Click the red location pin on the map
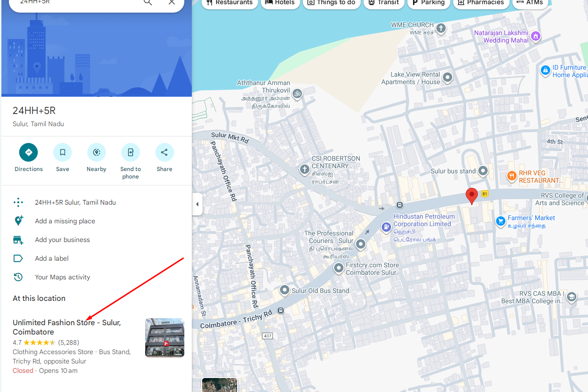Screen dimensions: 588x392 click(472, 196)
